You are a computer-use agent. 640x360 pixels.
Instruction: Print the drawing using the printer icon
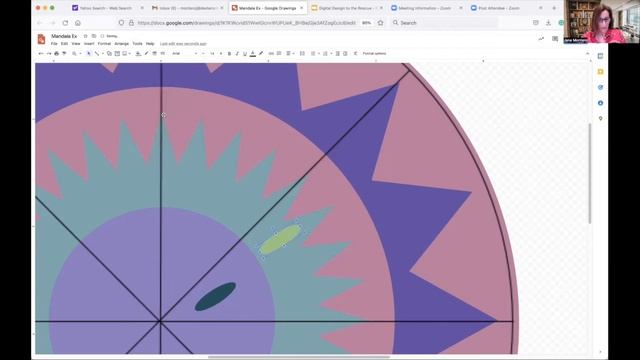click(x=56, y=53)
